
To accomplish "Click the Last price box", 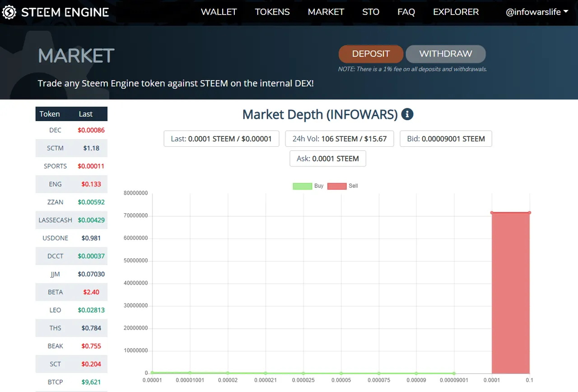I will [221, 139].
